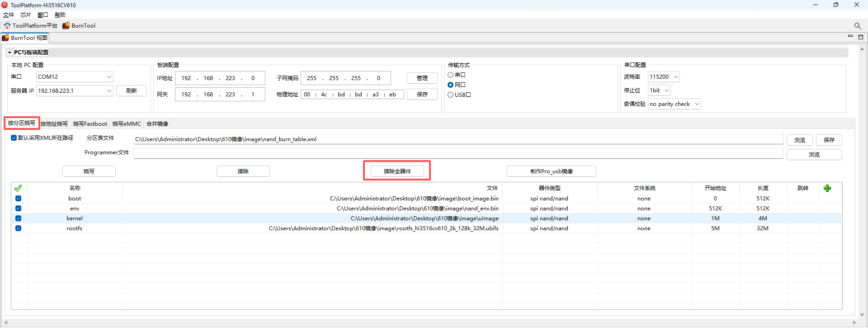Toggle 默认采用XML所在路径 checkbox

coord(14,138)
